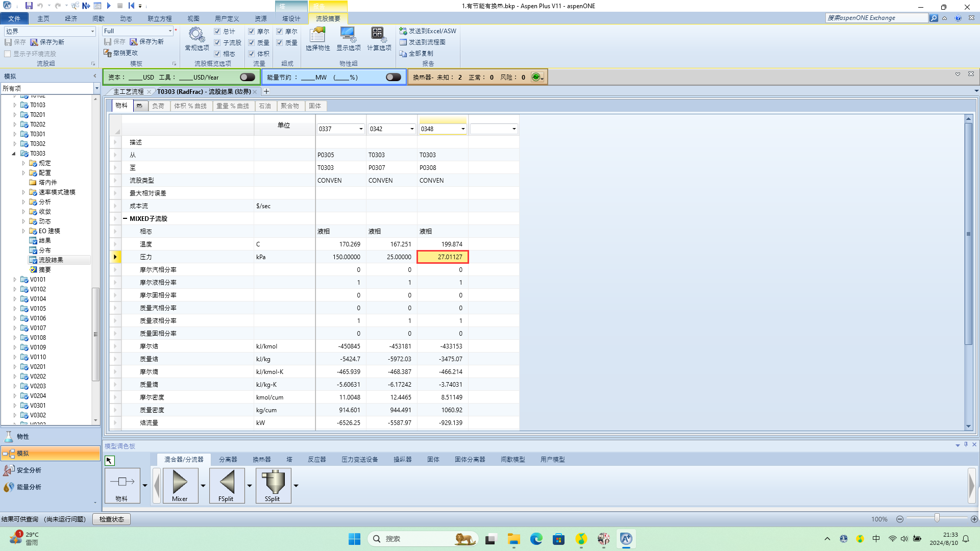Image resolution: width=980 pixels, height=551 pixels.
Task: Open Microsoft Edge from taskbar
Action: click(536, 539)
